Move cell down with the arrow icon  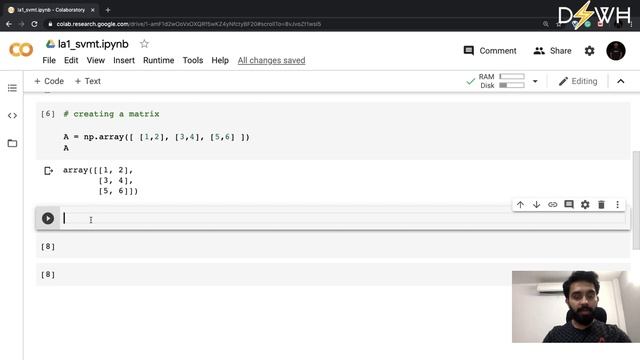tap(536, 204)
